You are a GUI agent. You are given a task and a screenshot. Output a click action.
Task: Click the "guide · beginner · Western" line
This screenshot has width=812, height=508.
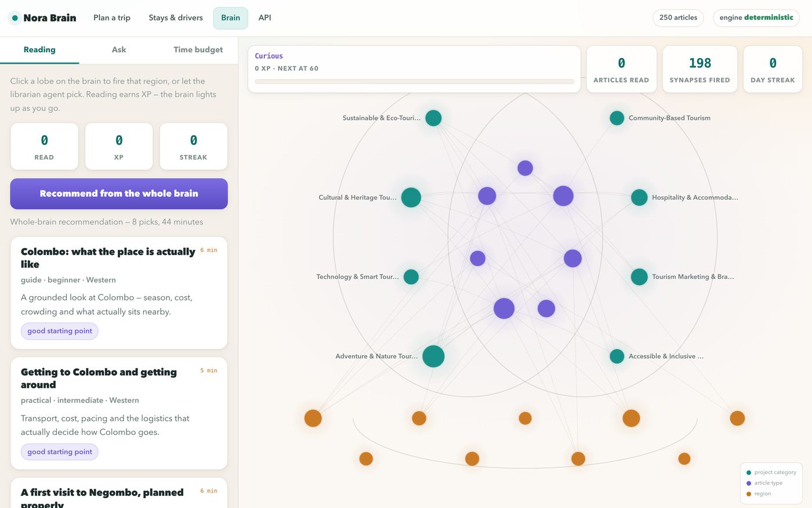pyautogui.click(x=68, y=280)
